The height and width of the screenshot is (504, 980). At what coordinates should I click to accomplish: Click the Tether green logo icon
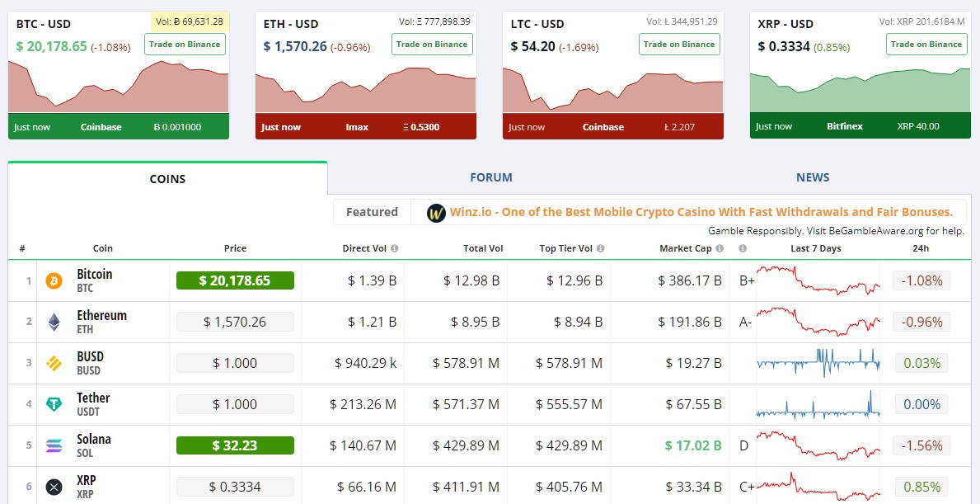point(54,404)
